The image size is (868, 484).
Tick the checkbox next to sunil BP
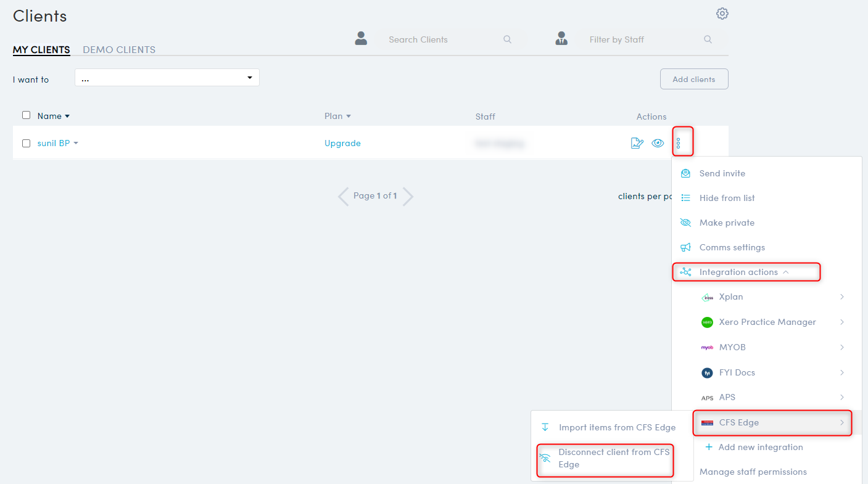coord(25,142)
